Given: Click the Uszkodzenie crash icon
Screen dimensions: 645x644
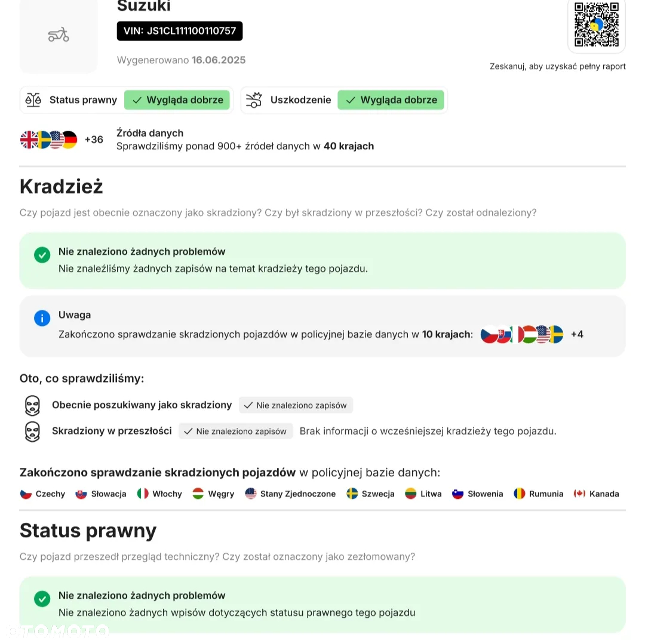Looking at the screenshot, I should coord(254,100).
